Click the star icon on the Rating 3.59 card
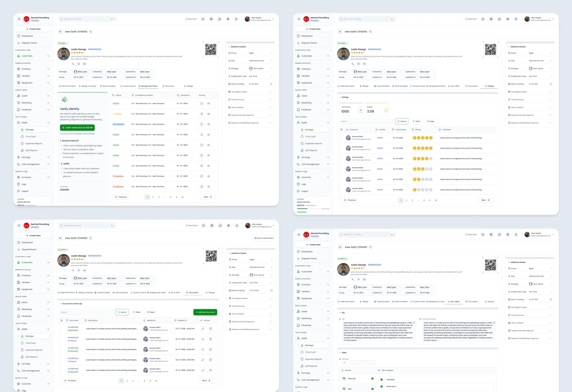The width and height of the screenshot is (572, 392). [x=386, y=111]
